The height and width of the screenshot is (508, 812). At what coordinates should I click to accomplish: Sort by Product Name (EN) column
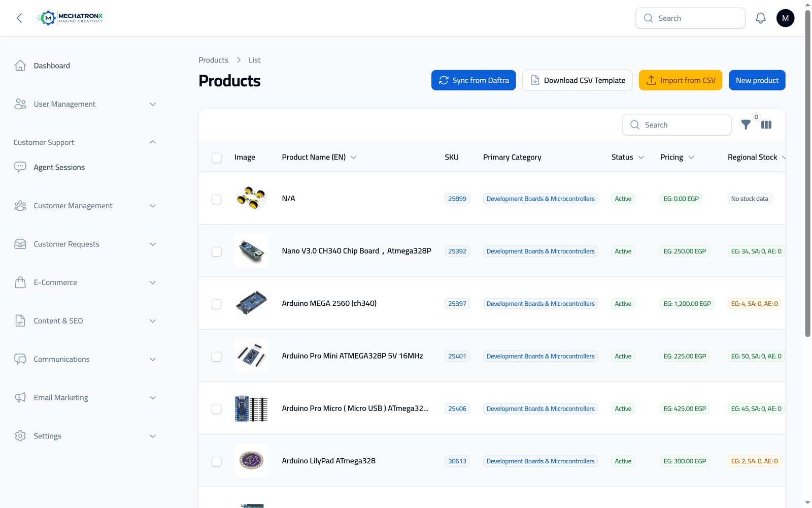319,157
